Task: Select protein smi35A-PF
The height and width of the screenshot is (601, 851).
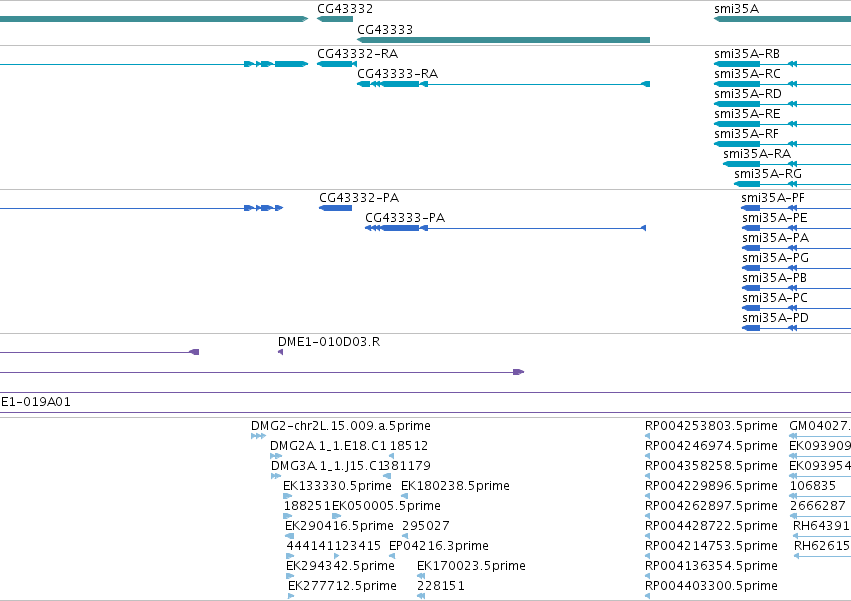Action: (x=773, y=198)
